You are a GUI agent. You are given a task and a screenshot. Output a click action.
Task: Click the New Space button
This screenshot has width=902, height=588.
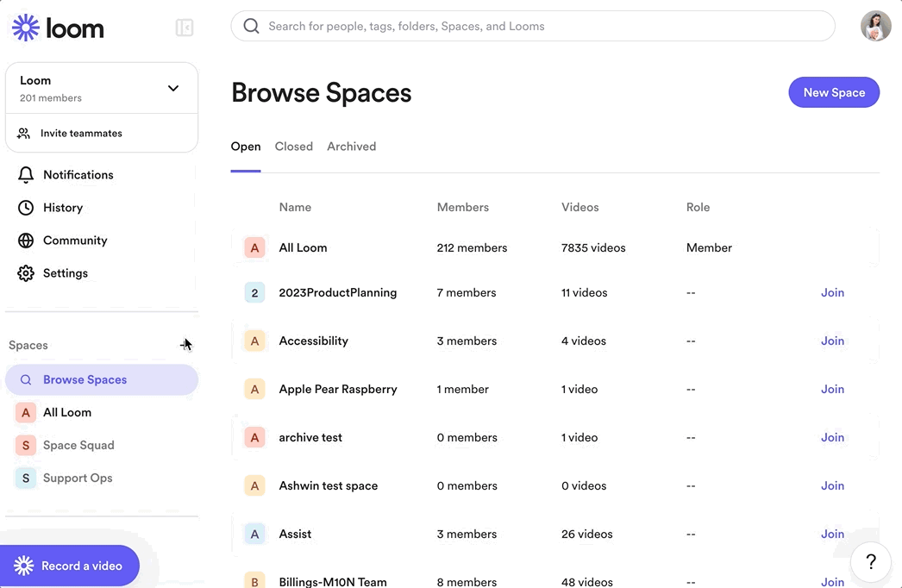833,92
